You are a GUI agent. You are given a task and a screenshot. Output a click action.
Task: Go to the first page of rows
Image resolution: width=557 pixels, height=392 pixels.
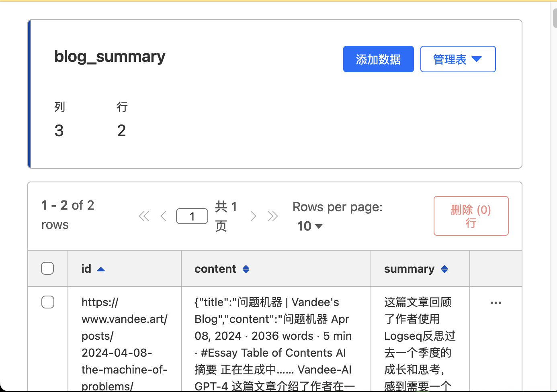(x=144, y=216)
